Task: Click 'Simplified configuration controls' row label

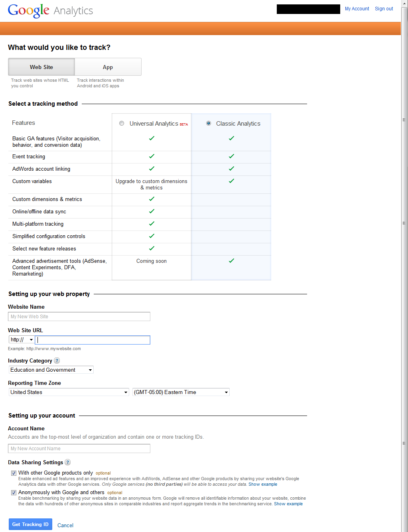Action: point(49,236)
